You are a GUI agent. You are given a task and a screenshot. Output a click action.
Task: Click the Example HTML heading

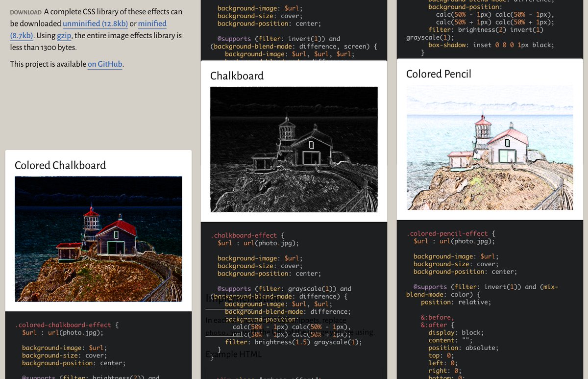pyautogui.click(x=233, y=354)
